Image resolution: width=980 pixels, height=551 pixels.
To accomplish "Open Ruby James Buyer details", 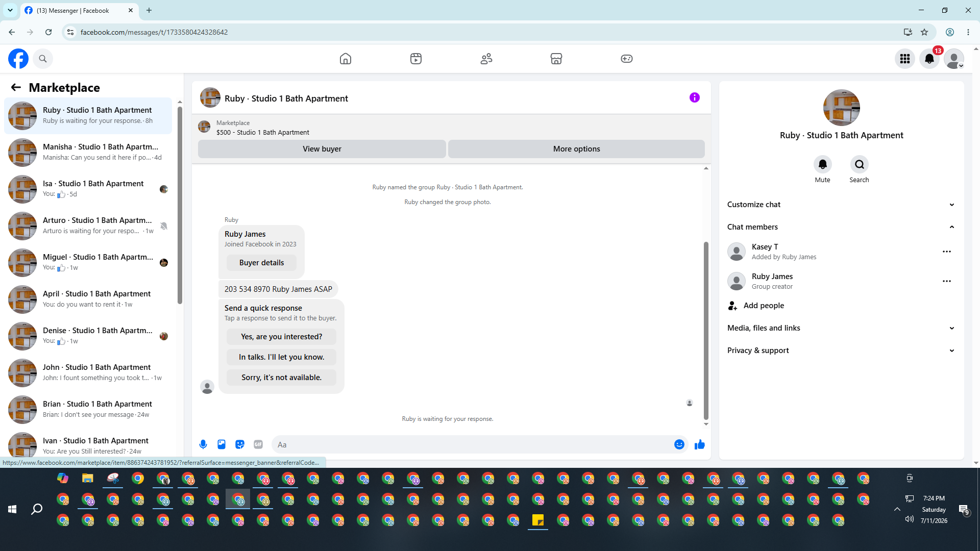I will 262,263.
